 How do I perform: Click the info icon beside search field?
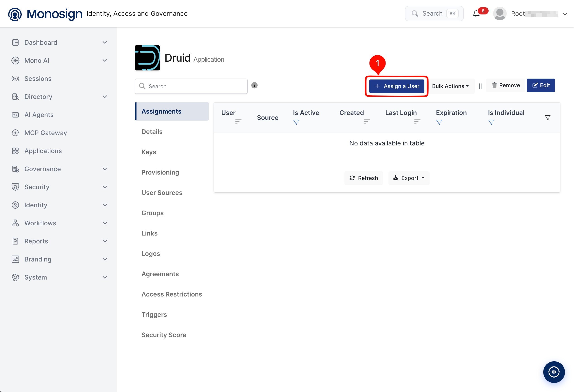254,85
